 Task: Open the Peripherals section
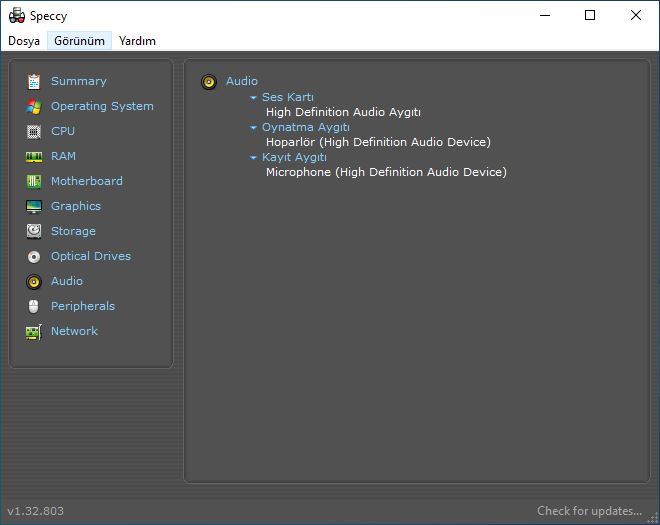pos(83,306)
